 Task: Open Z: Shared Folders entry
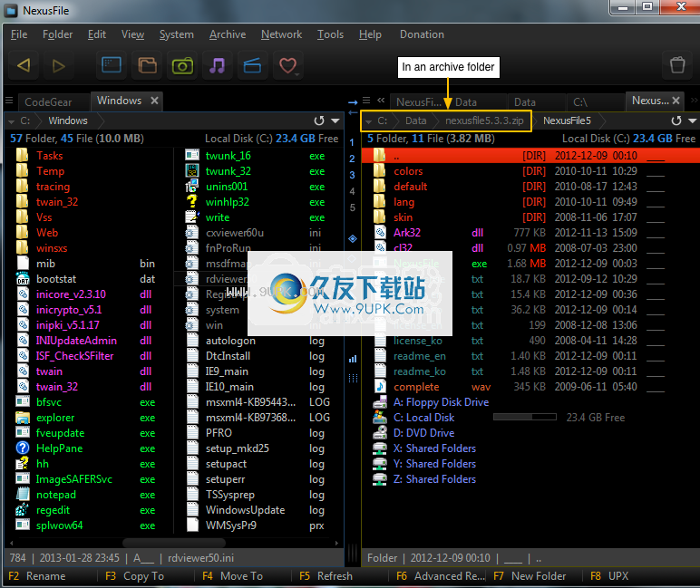(x=434, y=479)
